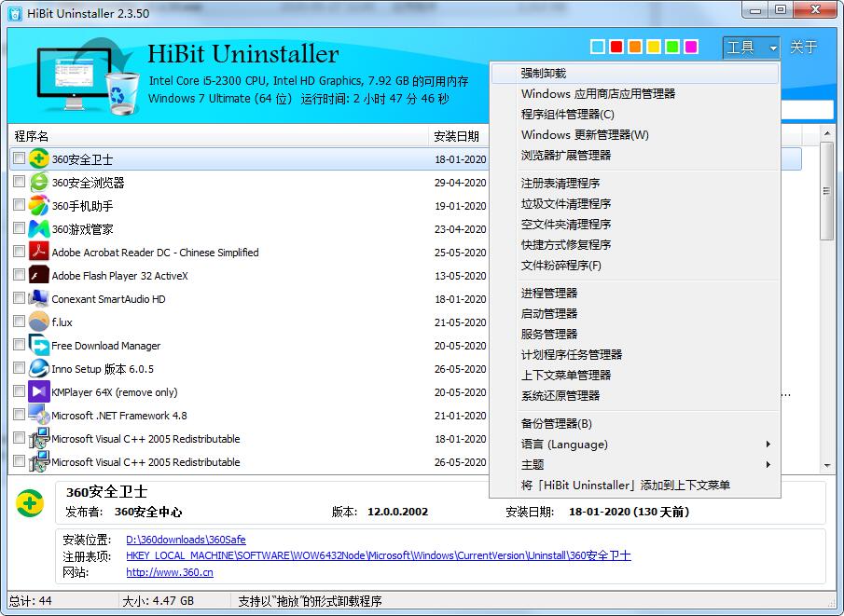Click the f.lux program icon

[x=37, y=322]
